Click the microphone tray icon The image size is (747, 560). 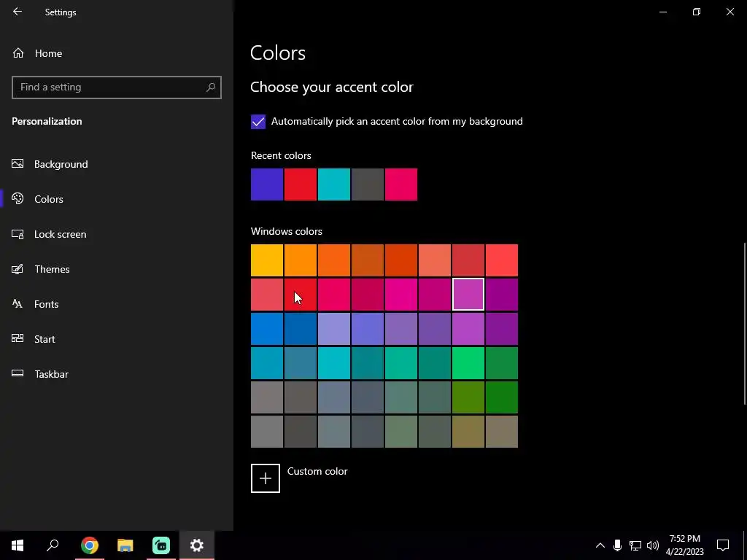(x=617, y=545)
